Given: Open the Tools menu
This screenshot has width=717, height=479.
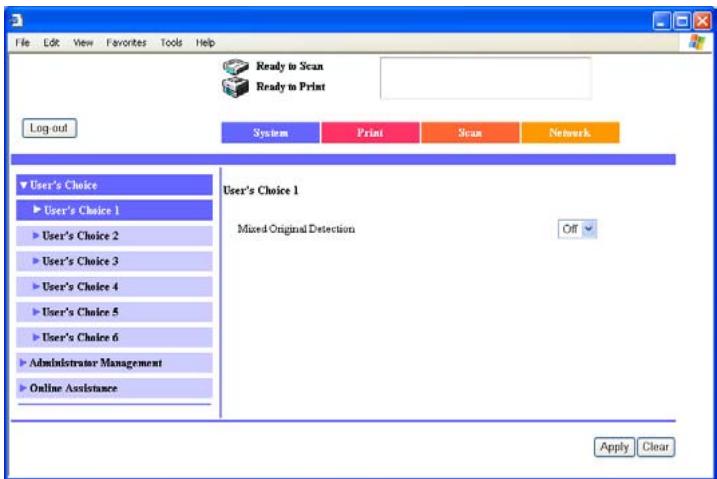Looking at the screenshot, I should coord(171,43).
